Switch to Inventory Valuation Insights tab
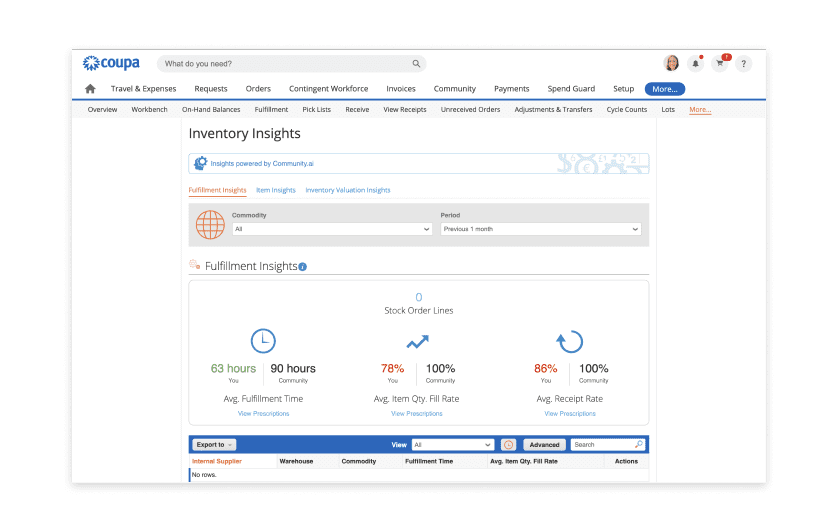This screenshot has width=838, height=531. pos(348,190)
